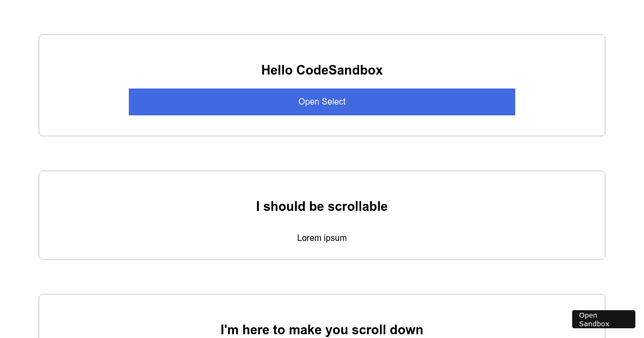
Task: Open Sandbox via the black corner button
Action: 603,319
